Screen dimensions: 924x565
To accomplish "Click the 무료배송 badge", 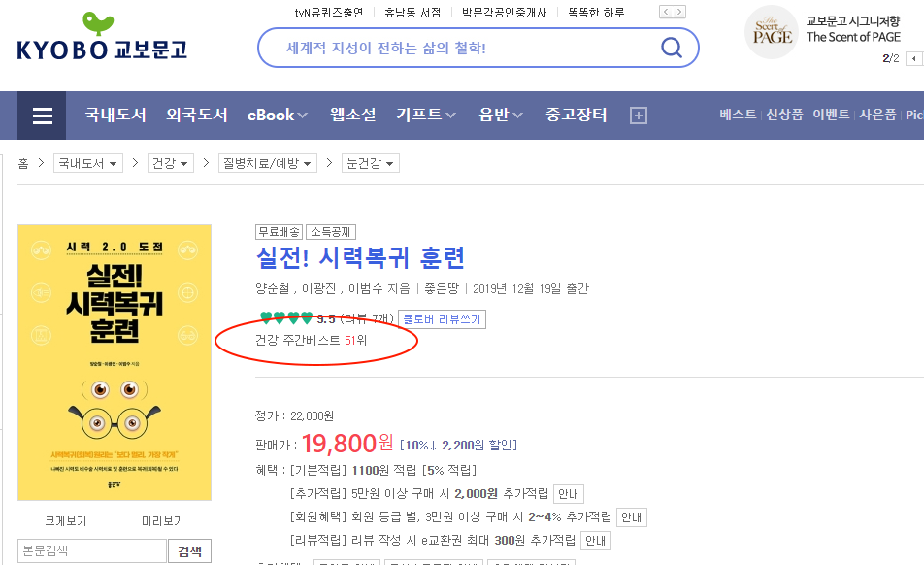I will pos(280,232).
